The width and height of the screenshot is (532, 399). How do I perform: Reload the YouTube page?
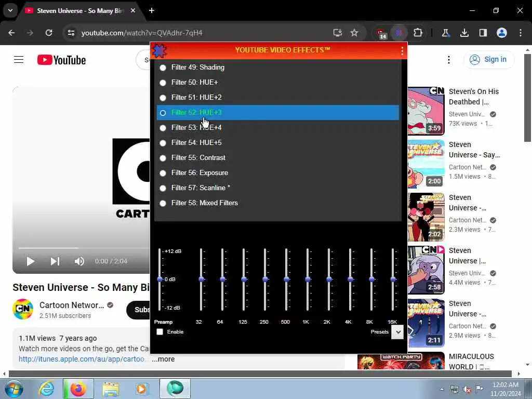[49, 33]
